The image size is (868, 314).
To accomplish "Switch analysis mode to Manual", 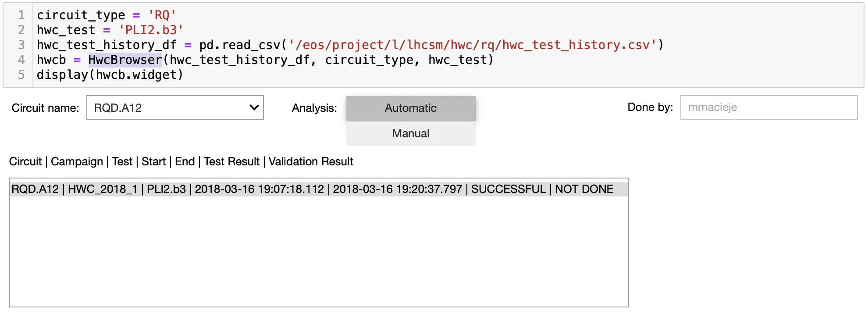I will tap(411, 133).
